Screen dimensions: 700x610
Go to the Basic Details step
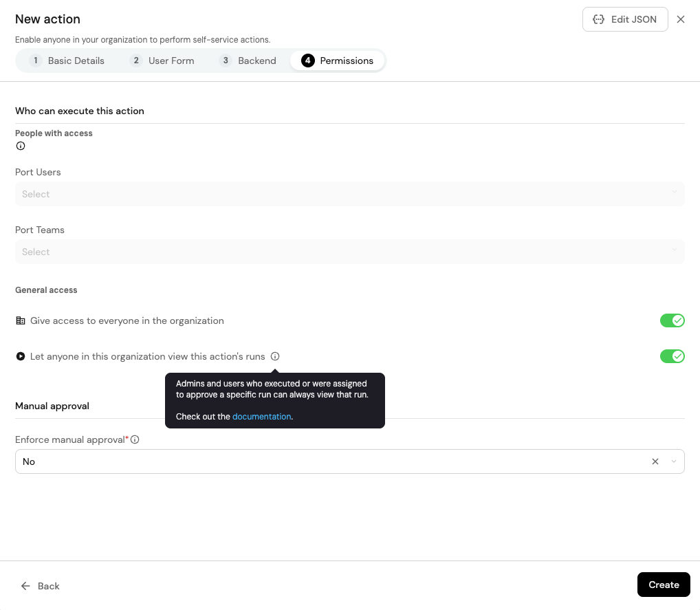[x=67, y=61]
